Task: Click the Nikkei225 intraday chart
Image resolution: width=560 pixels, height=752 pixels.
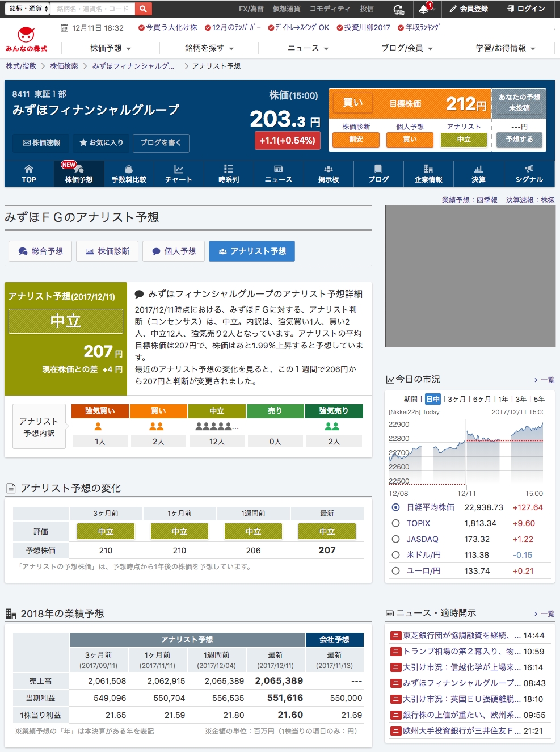Action: (x=465, y=454)
